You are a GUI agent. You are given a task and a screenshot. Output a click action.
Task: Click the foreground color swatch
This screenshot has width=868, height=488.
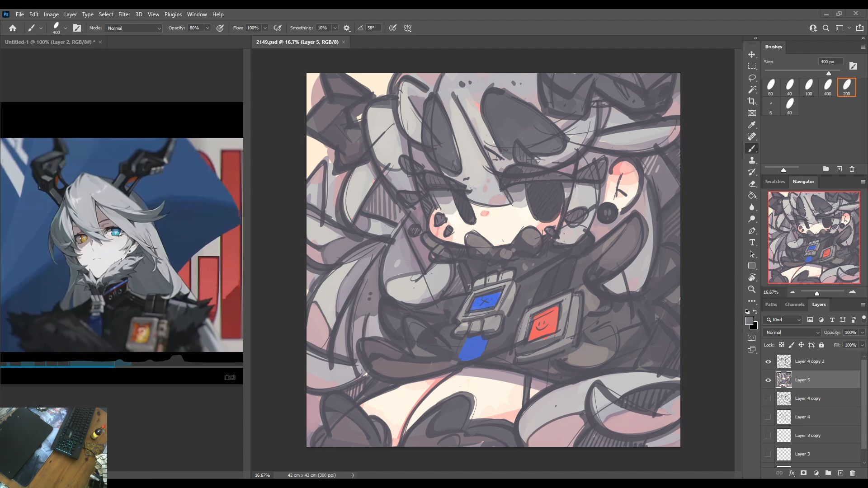[x=749, y=321]
